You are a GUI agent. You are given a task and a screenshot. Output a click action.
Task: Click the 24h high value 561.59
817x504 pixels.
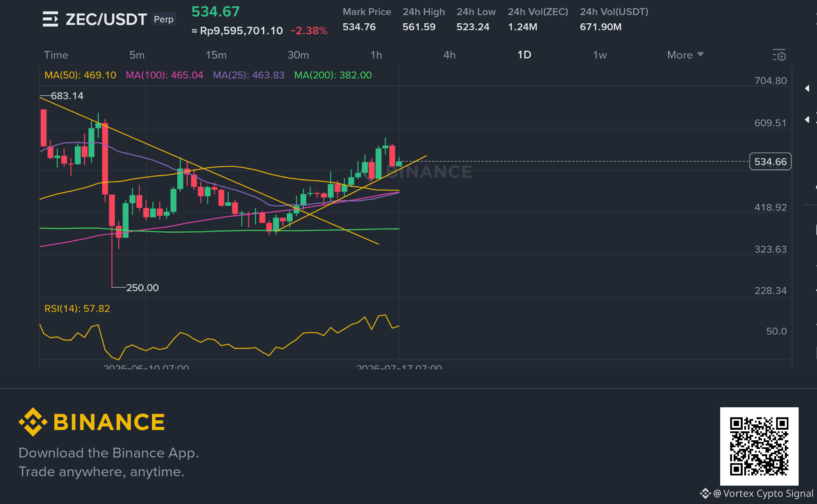419,27
